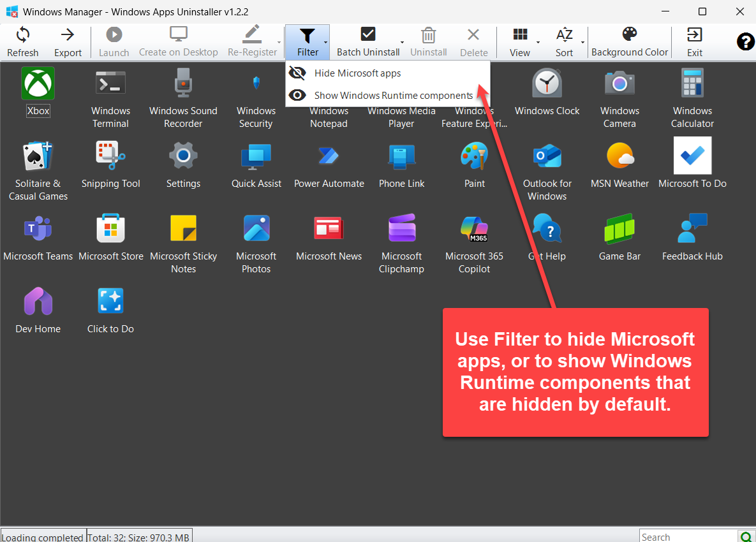Click the Launch toolbar button
This screenshot has width=756, height=542.
[x=114, y=42]
